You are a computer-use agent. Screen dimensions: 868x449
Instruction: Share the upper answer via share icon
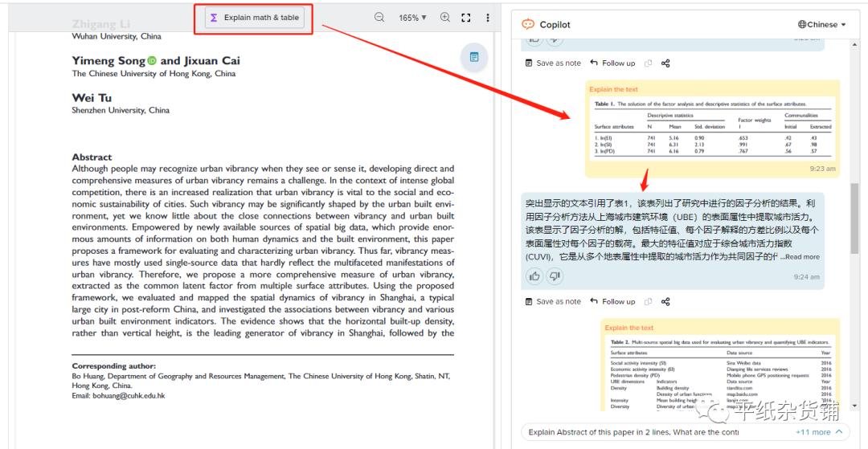pyautogui.click(x=665, y=63)
